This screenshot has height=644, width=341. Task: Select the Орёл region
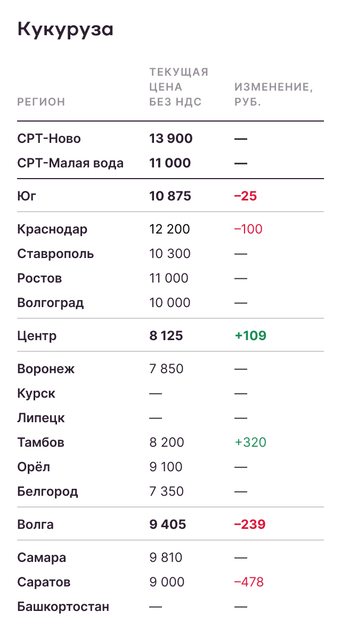click(33, 467)
